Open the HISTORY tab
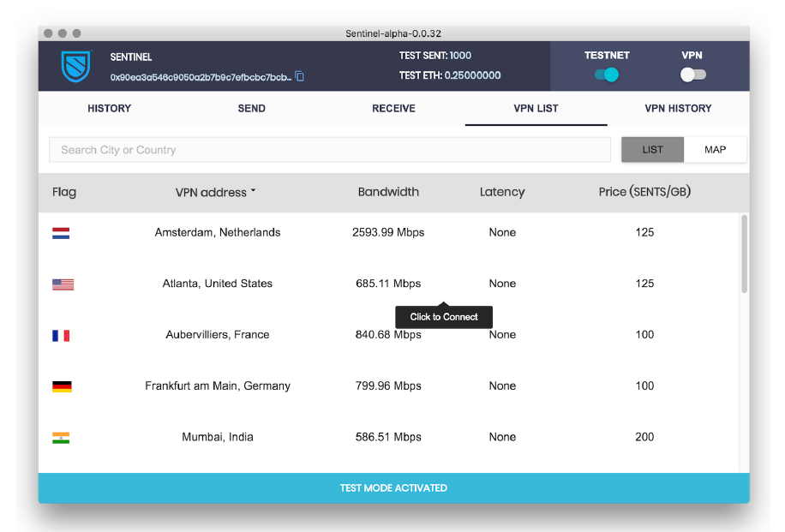The height and width of the screenshot is (532, 785). click(109, 108)
